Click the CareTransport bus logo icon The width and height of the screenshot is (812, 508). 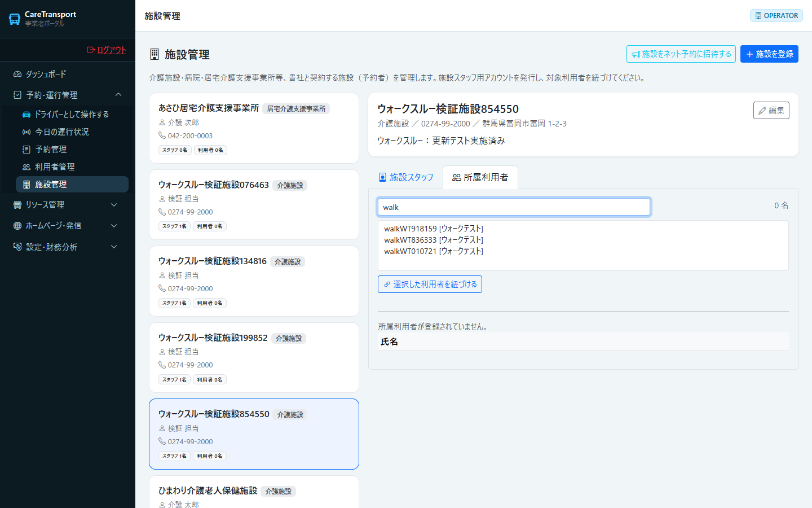(x=15, y=19)
